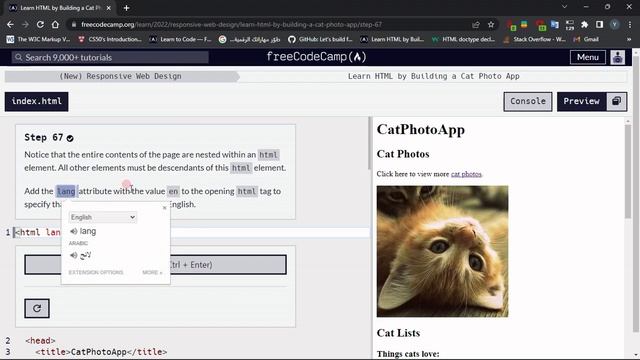Click (New) Responsive Web Design breadcrumb
This screenshot has width=640, height=360.
tap(120, 76)
